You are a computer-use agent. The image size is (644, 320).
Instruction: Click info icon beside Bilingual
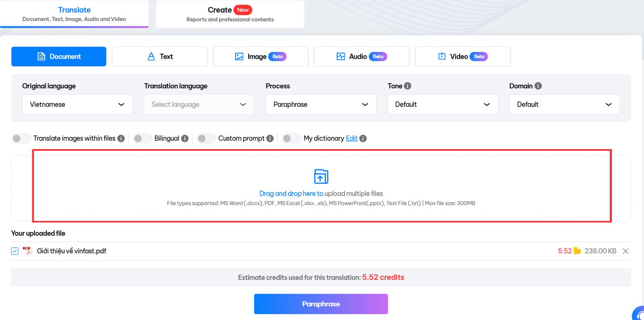click(184, 138)
